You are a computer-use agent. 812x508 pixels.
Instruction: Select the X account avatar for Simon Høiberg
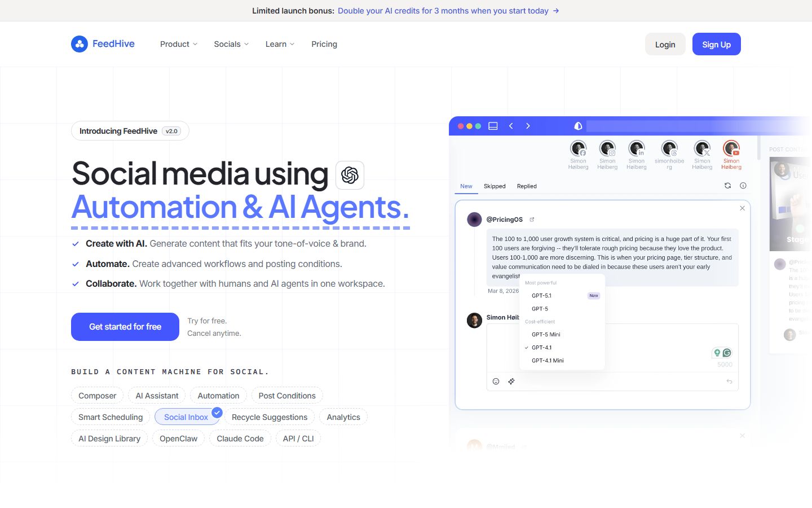pos(702,148)
